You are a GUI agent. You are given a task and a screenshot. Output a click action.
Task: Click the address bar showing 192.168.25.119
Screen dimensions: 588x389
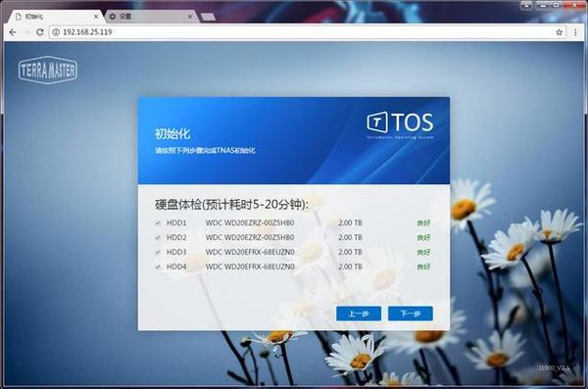[x=300, y=32]
